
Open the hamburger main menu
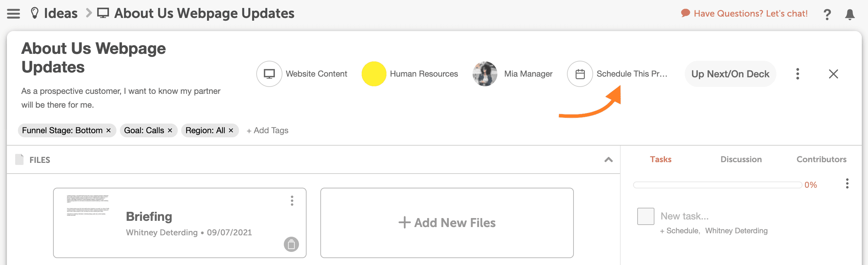point(13,13)
